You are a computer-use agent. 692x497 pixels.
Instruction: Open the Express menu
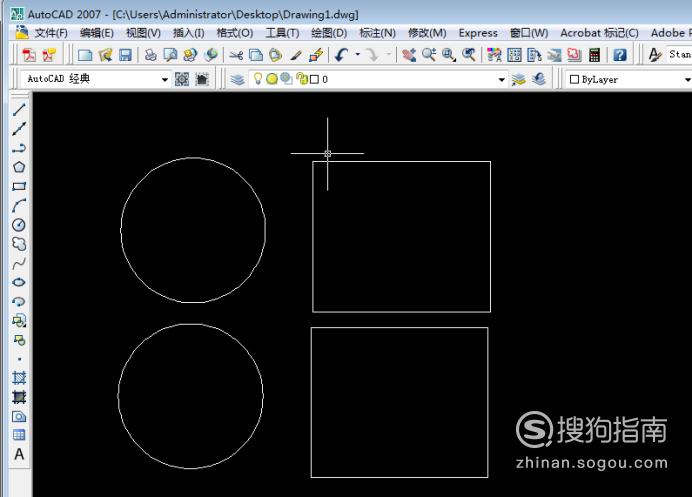478,33
